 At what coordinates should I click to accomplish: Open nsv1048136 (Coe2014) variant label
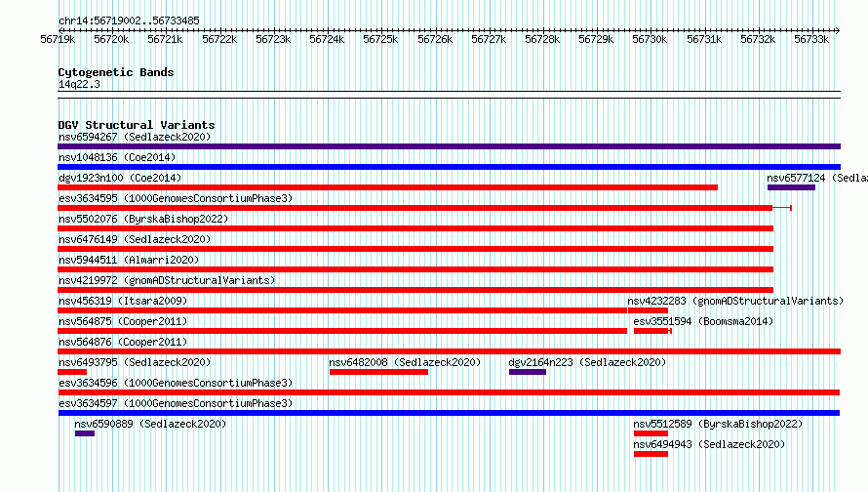click(117, 157)
